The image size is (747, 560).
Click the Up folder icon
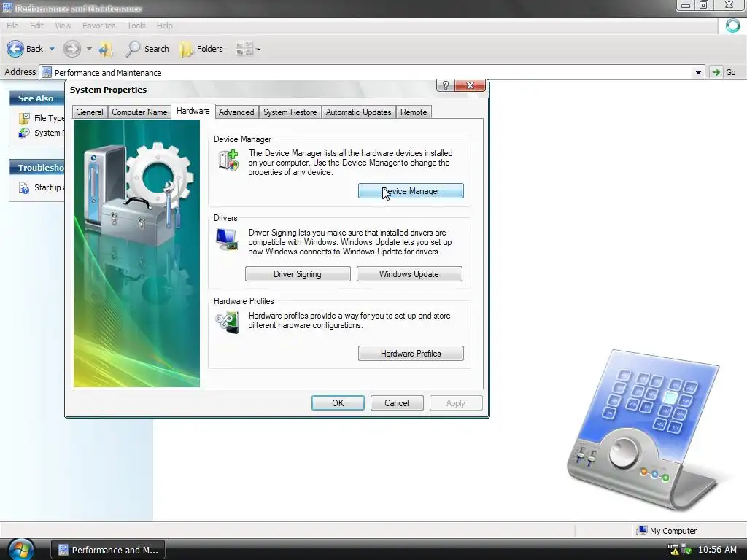tap(106, 49)
